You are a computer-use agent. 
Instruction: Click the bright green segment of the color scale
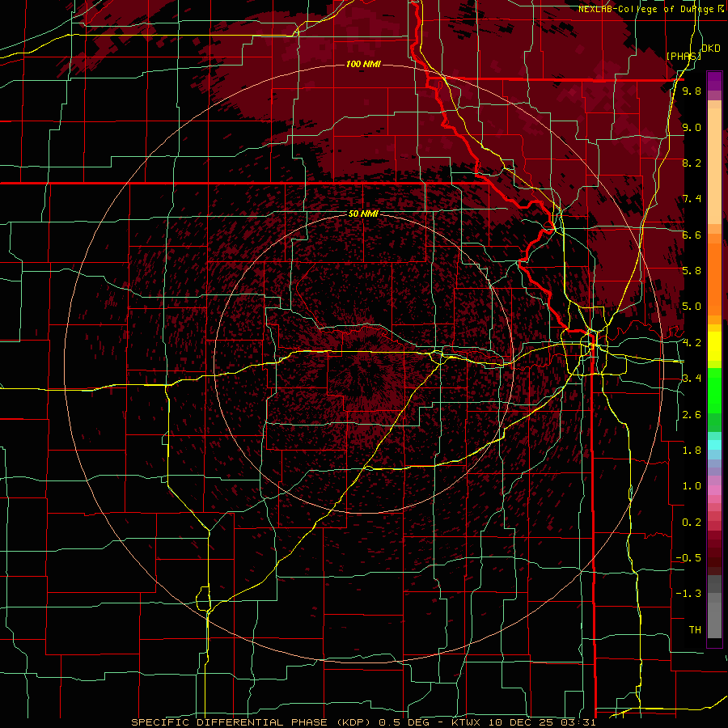(x=714, y=391)
